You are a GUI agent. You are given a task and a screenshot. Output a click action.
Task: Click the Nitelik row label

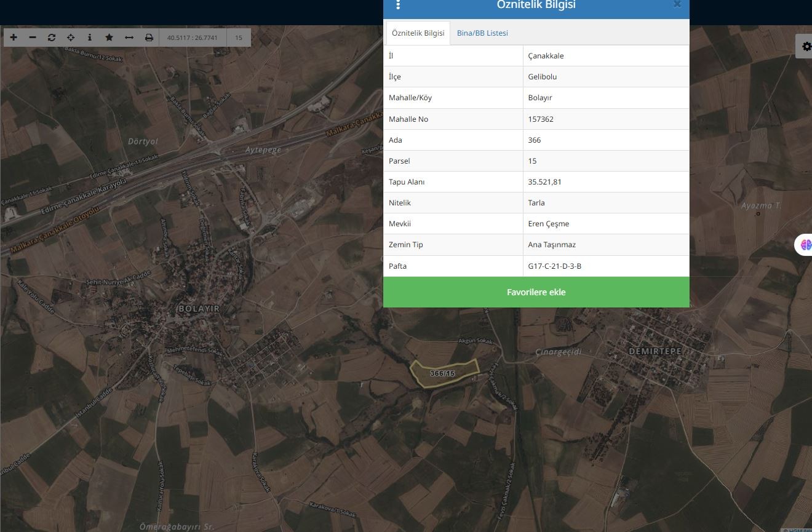400,202
